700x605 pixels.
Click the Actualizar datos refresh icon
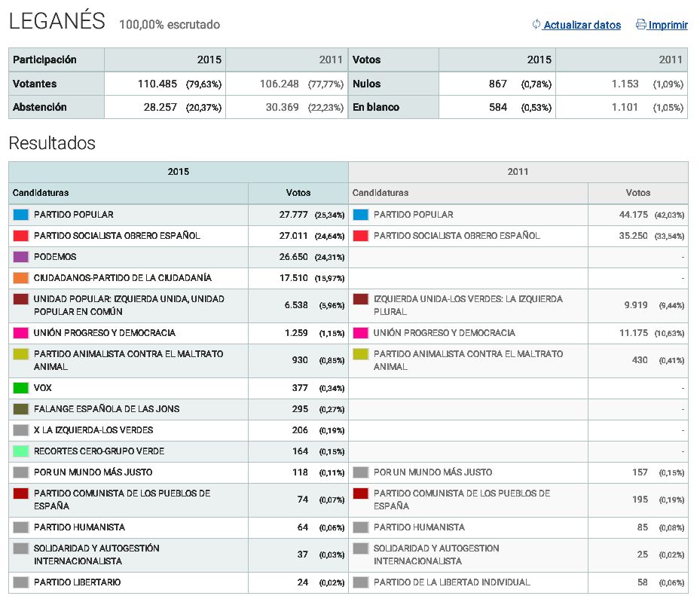(x=536, y=24)
